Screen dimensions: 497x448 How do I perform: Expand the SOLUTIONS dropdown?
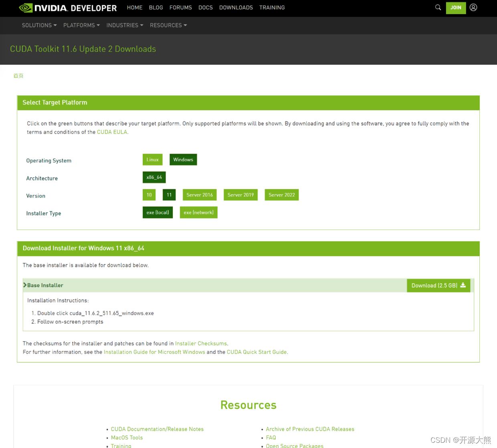point(39,25)
